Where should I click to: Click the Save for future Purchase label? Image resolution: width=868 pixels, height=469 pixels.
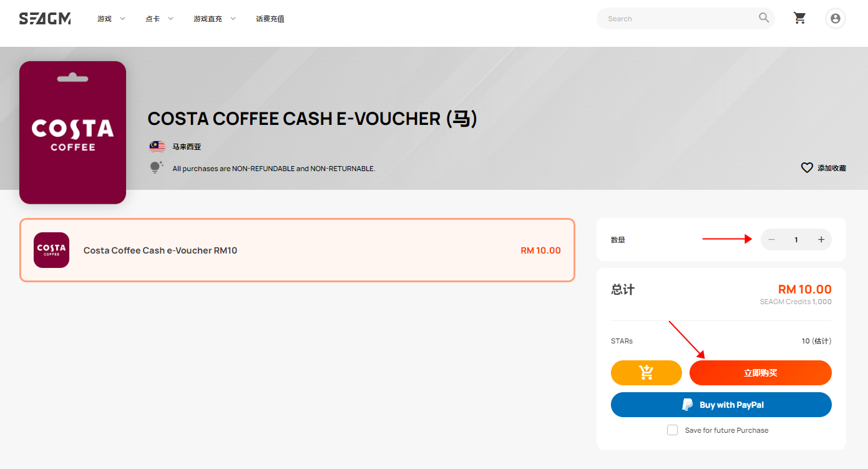[x=727, y=430]
